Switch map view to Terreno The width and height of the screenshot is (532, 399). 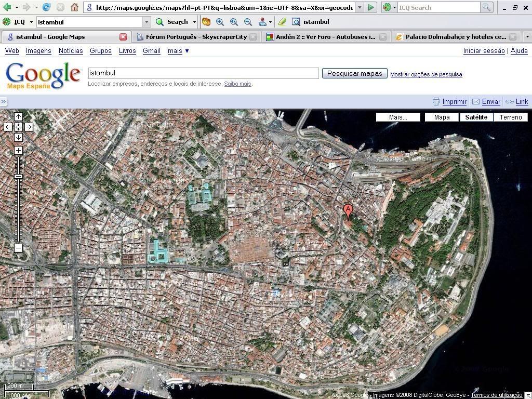[x=511, y=117]
